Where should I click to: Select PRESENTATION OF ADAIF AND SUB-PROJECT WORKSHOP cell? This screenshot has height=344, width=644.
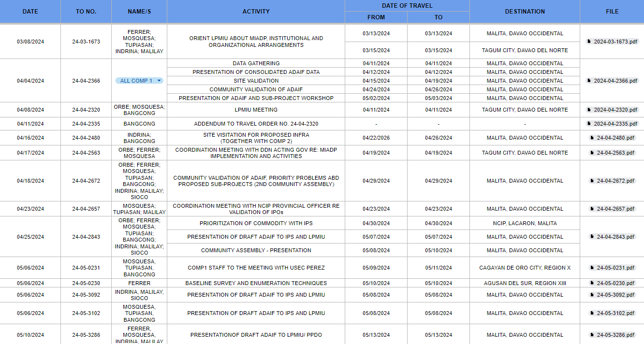[x=256, y=98]
